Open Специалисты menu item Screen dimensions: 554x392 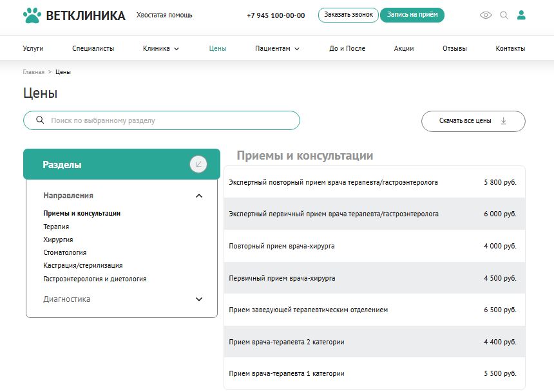pos(93,48)
